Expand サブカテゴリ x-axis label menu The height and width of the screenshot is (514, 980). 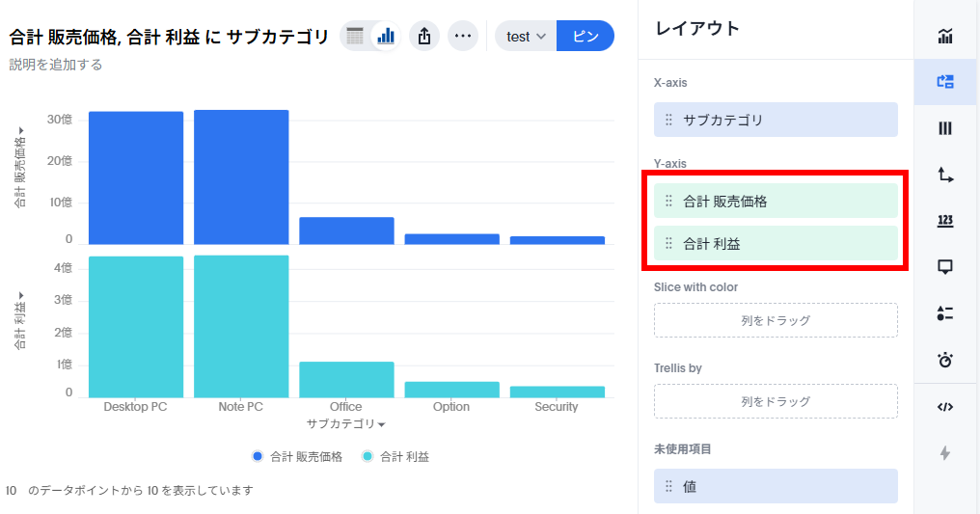coord(345,423)
